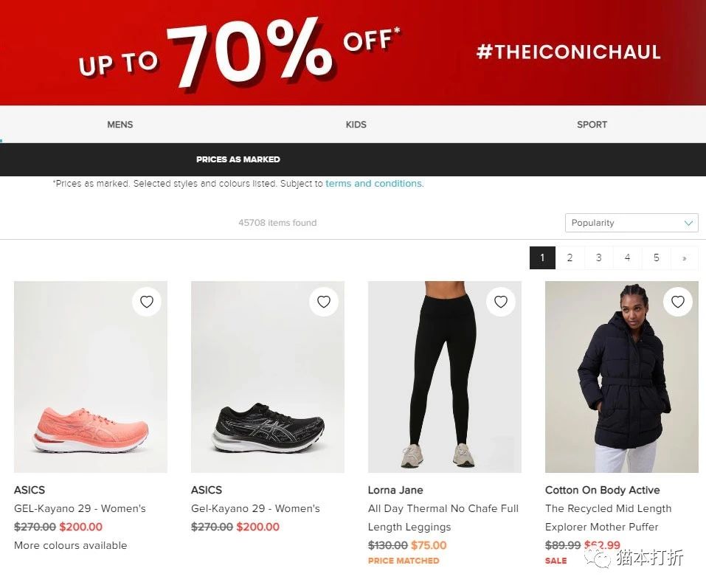This screenshot has width=706, height=588.
Task: Add the pink ASICS GEL-Kayano to wishlist
Action: pos(147,302)
